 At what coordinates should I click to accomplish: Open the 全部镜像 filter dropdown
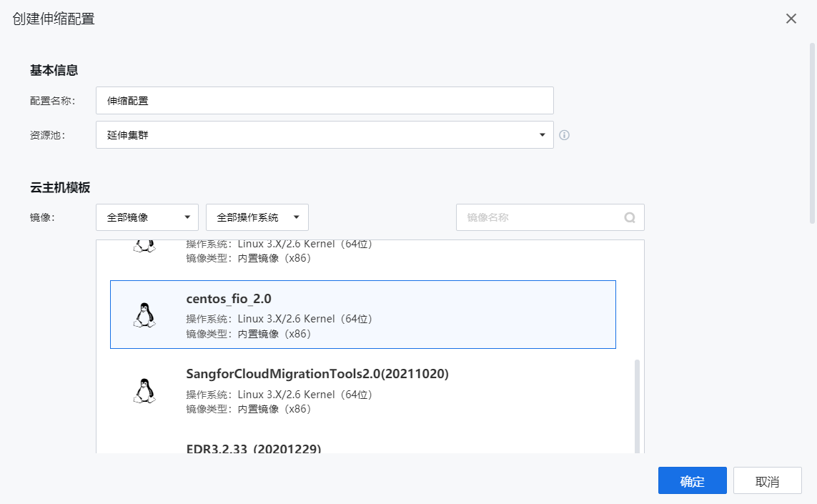[147, 217]
